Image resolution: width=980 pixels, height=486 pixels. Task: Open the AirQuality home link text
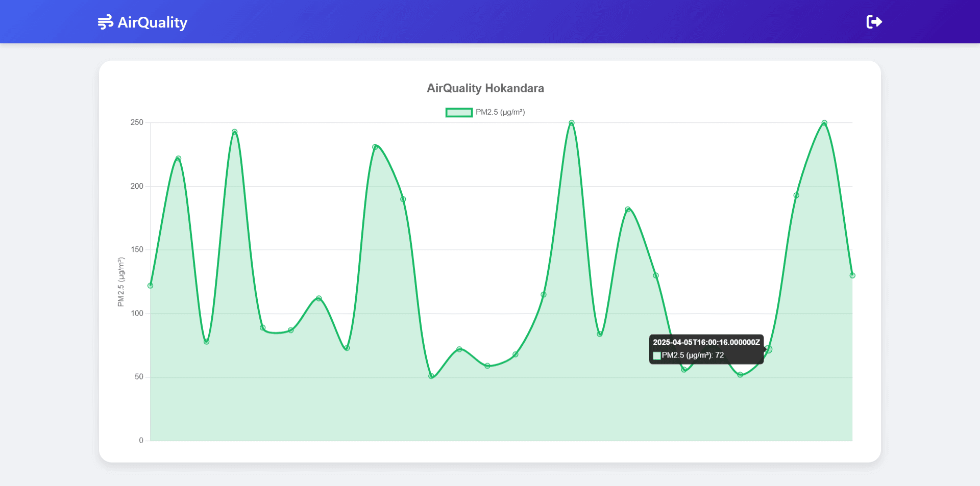click(x=153, y=22)
